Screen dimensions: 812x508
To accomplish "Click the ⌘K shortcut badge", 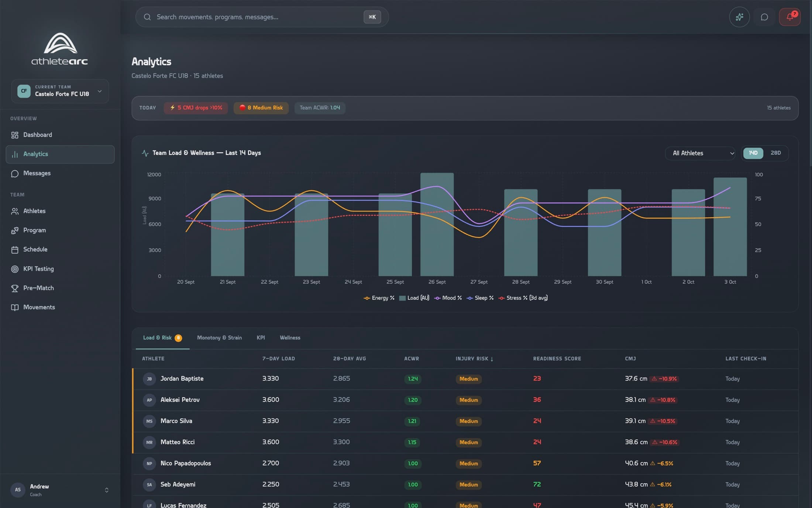I will pos(372,17).
